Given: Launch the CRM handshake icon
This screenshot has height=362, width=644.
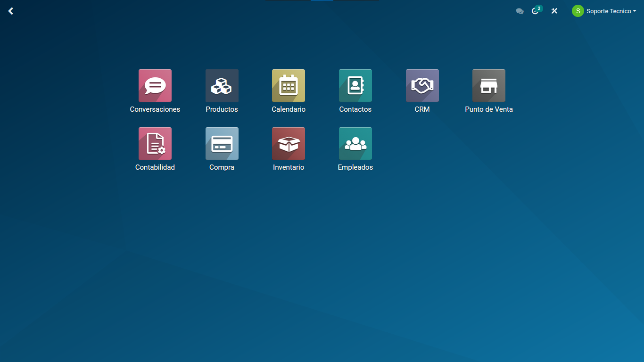Looking at the screenshot, I should tap(422, 86).
